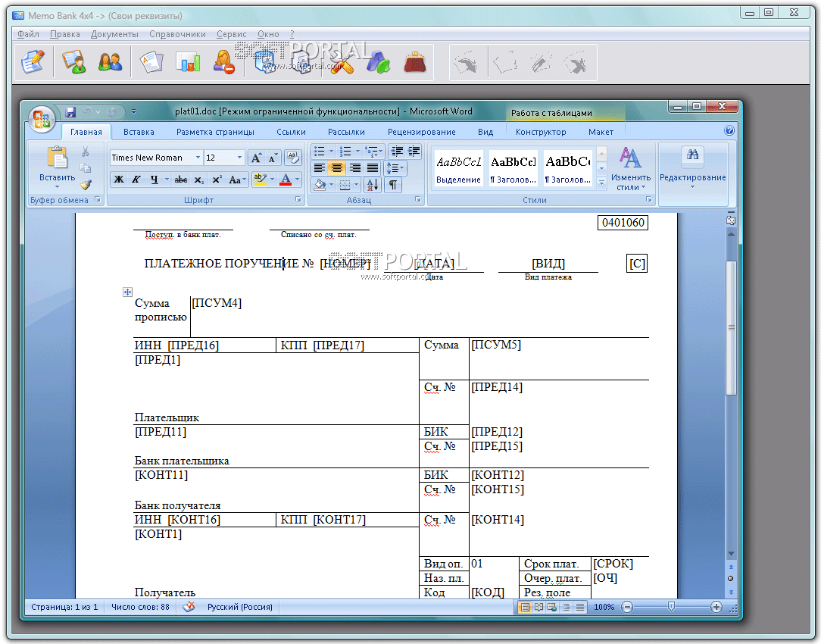Open the font color dropdown arrow
This screenshot has height=644, width=821.
pos(298,180)
